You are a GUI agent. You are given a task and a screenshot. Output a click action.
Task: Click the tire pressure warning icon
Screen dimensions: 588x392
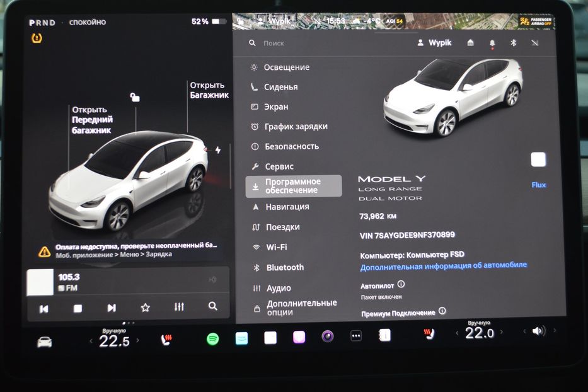coord(37,39)
